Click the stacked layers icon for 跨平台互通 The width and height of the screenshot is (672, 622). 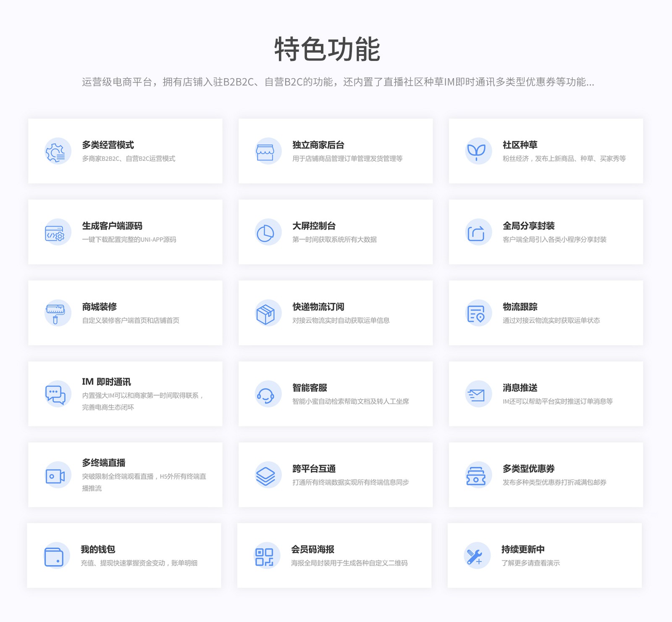pos(265,476)
